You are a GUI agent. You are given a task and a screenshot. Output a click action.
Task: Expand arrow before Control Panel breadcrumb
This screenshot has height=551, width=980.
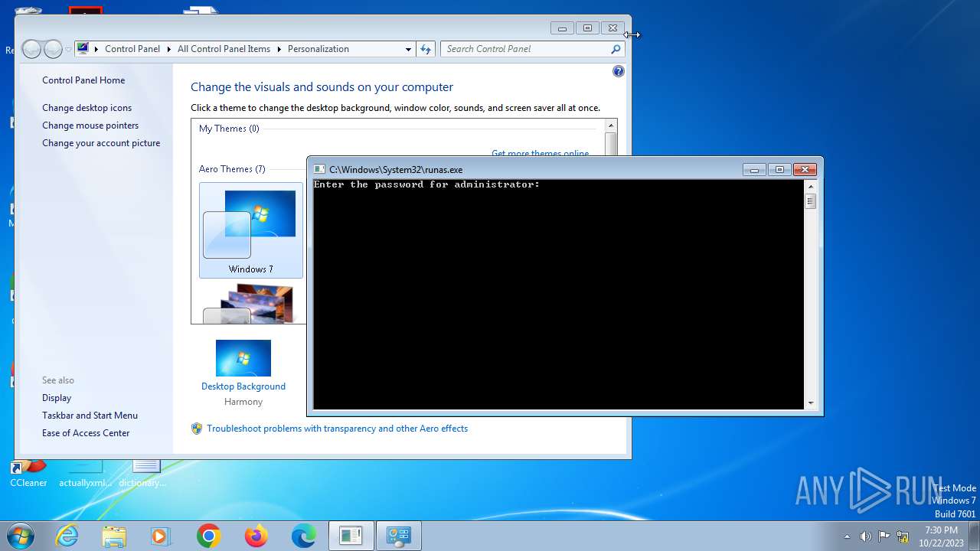pyautogui.click(x=96, y=49)
